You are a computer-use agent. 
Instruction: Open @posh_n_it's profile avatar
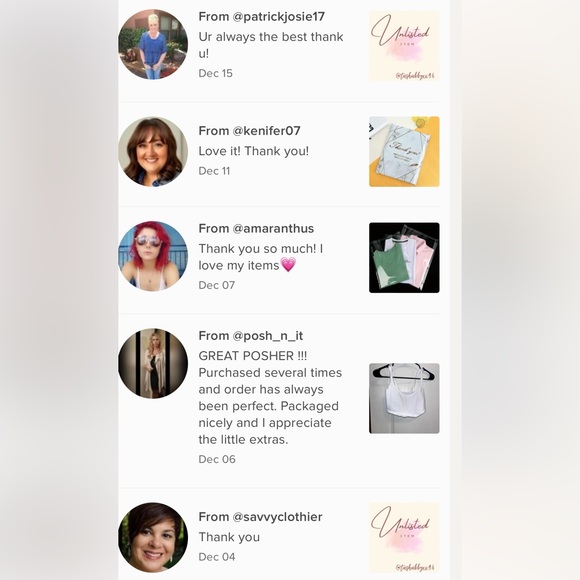153,363
